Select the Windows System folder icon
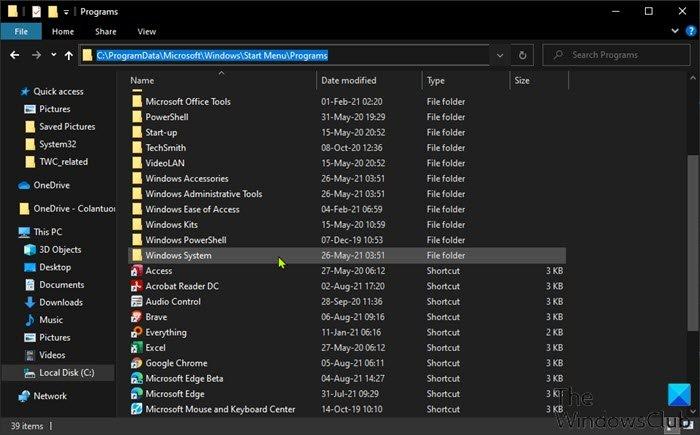Viewport: 700px width, 435px height. 137,255
